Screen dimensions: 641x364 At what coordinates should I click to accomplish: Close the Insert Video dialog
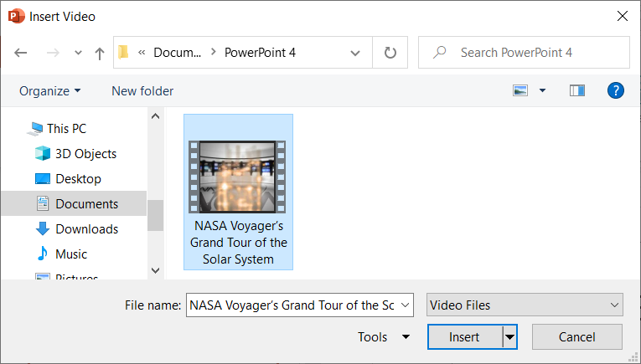[x=623, y=17]
